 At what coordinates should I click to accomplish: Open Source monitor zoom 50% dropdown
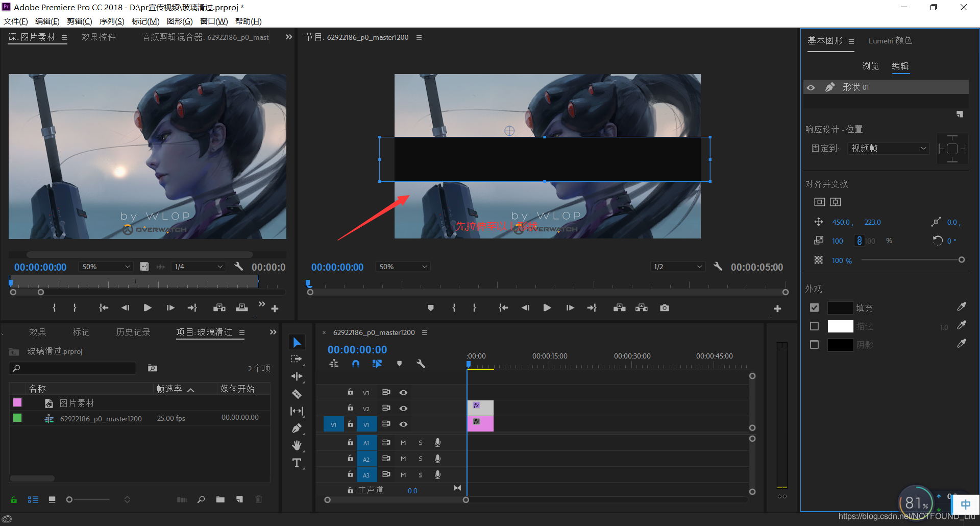(x=106, y=267)
